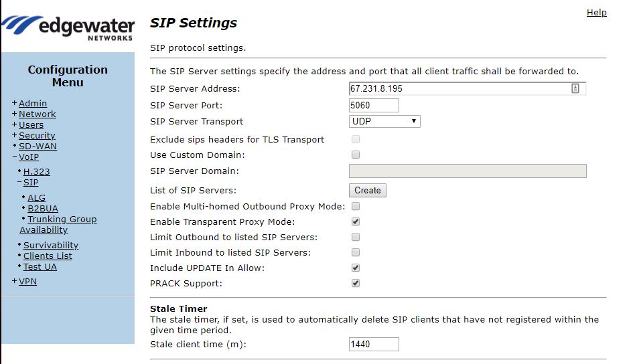Uncheck the PRACK Support checkbox
Screen dimensions: 639x364
(356, 283)
